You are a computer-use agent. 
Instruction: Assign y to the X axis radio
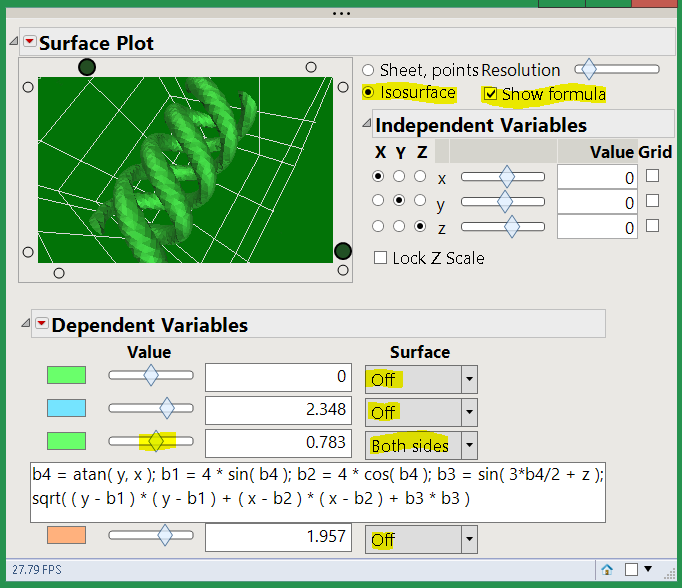tap(378, 200)
